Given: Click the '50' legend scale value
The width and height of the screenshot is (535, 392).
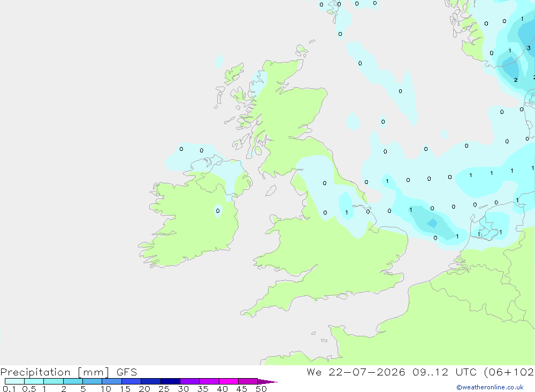Looking at the screenshot, I should 261,389.
